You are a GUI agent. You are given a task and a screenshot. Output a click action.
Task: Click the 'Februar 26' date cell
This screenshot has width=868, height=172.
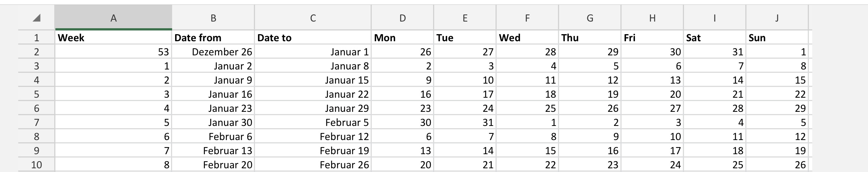pyautogui.click(x=313, y=165)
